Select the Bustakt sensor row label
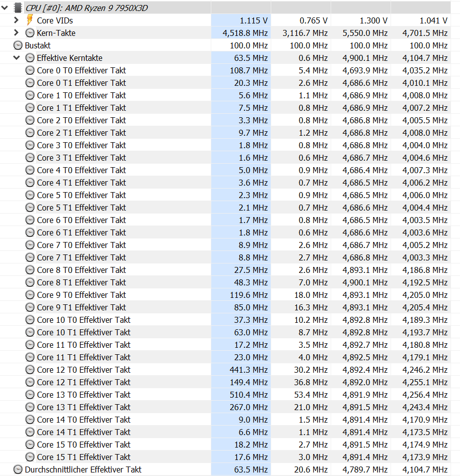 pyautogui.click(x=37, y=45)
